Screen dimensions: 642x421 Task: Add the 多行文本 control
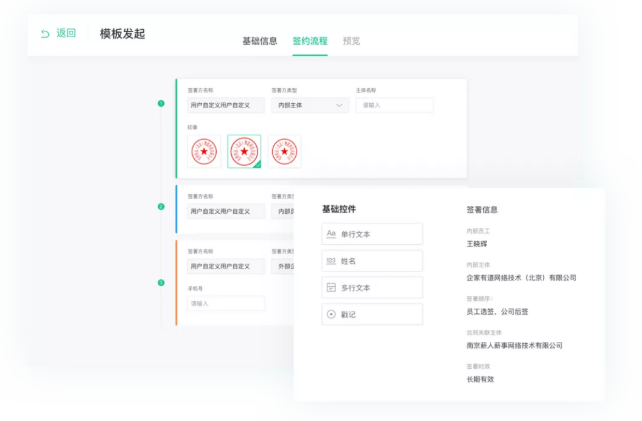click(372, 288)
